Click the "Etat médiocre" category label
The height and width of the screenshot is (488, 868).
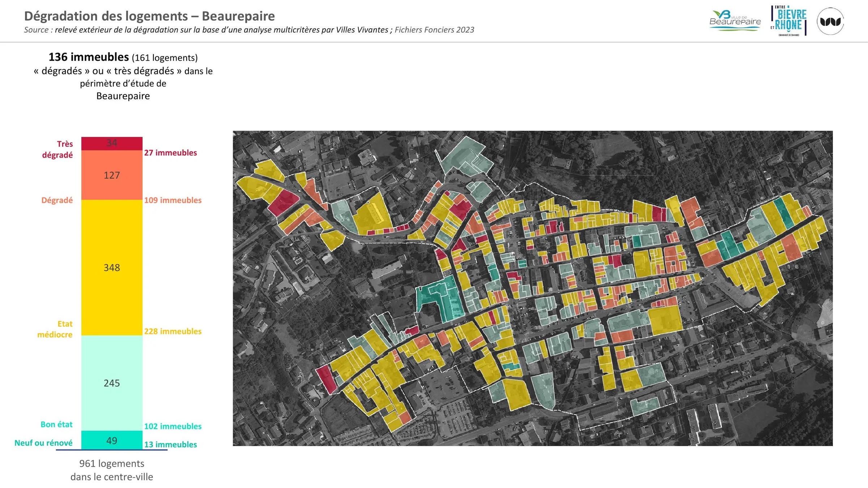55,329
